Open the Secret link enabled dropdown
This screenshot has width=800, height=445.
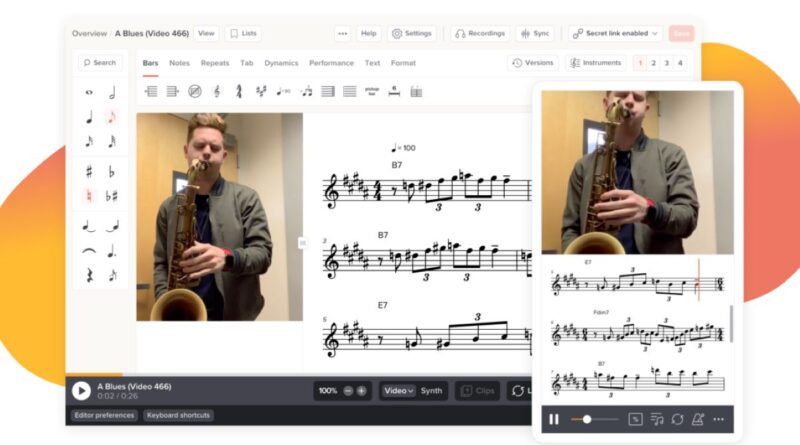615,33
